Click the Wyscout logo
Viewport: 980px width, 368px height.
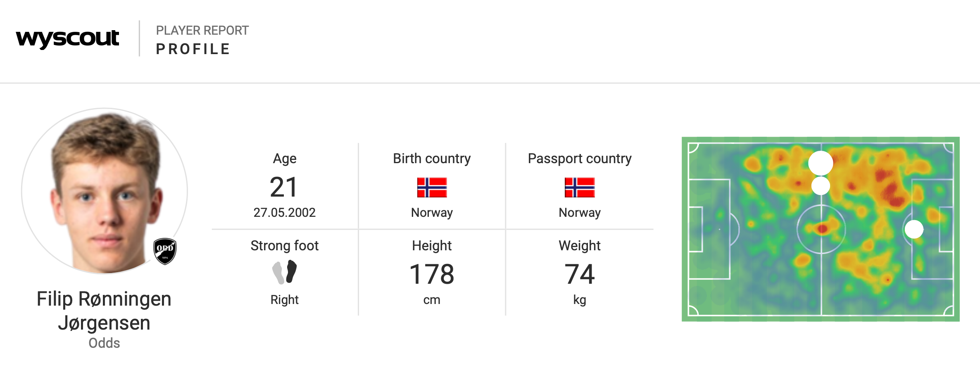(67, 39)
